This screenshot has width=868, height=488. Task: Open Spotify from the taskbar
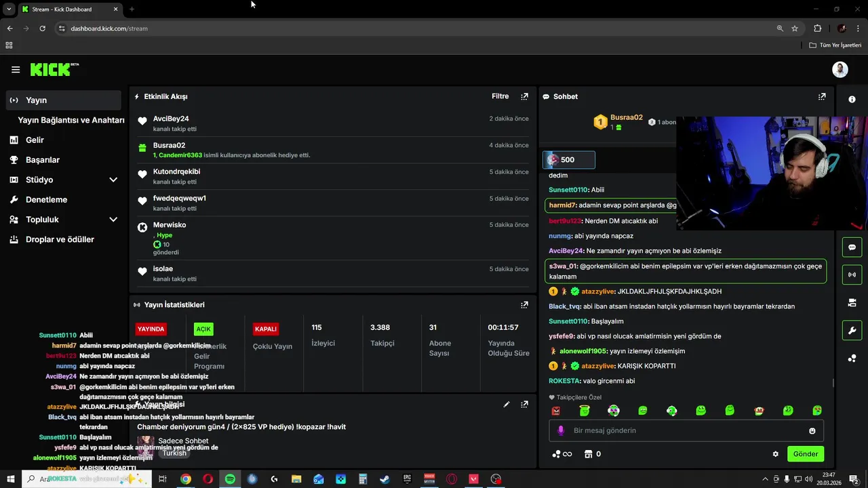[x=230, y=479]
